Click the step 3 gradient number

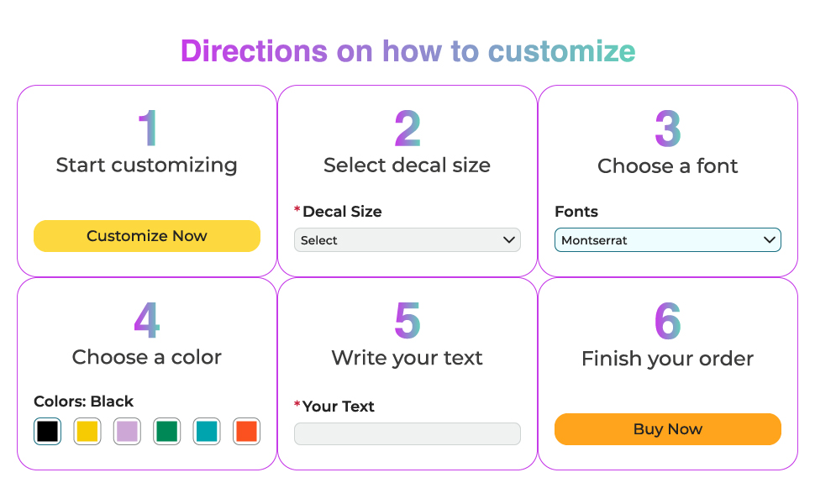(x=668, y=129)
